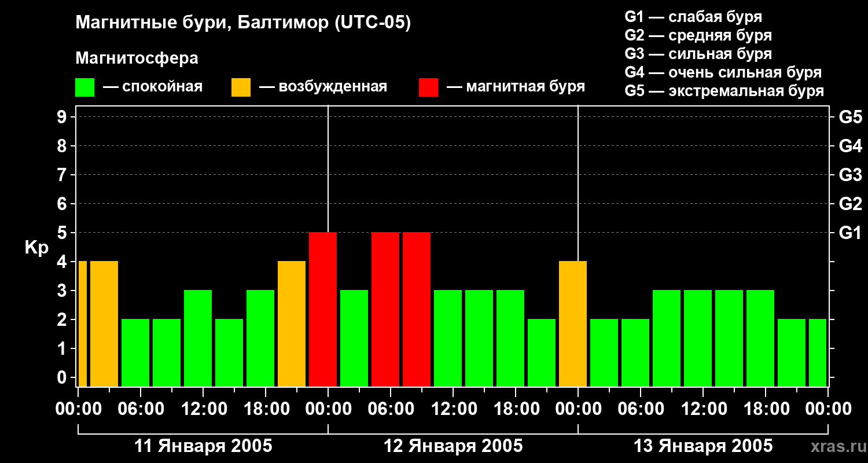Click the '12:00' time label under 12 January
Viewport: 868px width, 463px height.
[453, 409]
